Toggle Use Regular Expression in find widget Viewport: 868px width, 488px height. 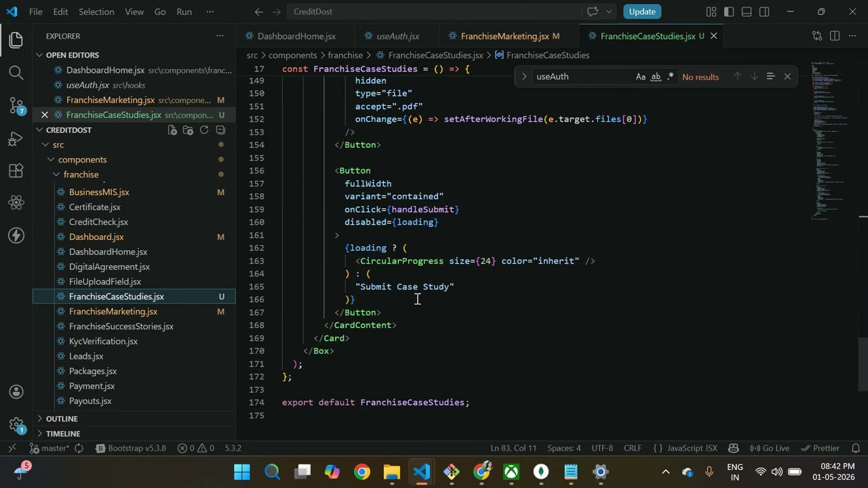point(671,77)
